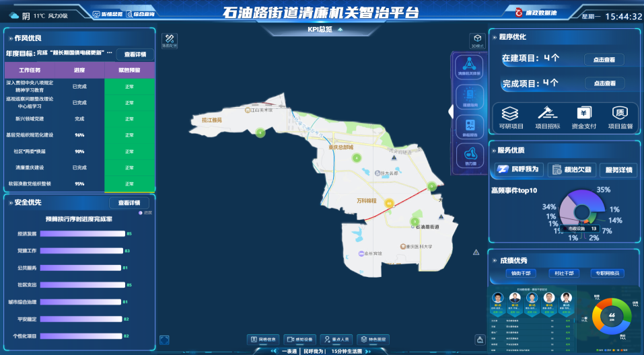
Task: Click 点击查看 next to 在建项目
Action: pos(604,59)
